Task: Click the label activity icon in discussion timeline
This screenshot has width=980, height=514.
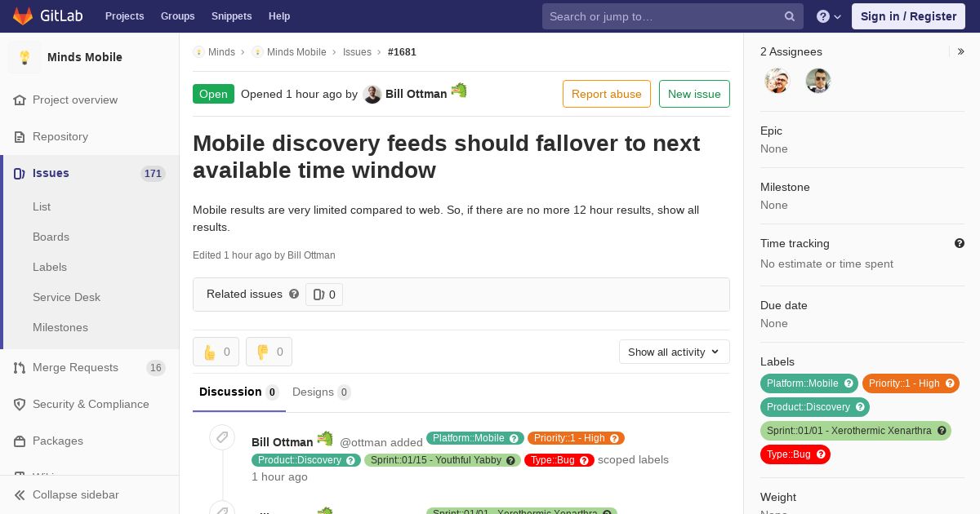Action: (222, 437)
